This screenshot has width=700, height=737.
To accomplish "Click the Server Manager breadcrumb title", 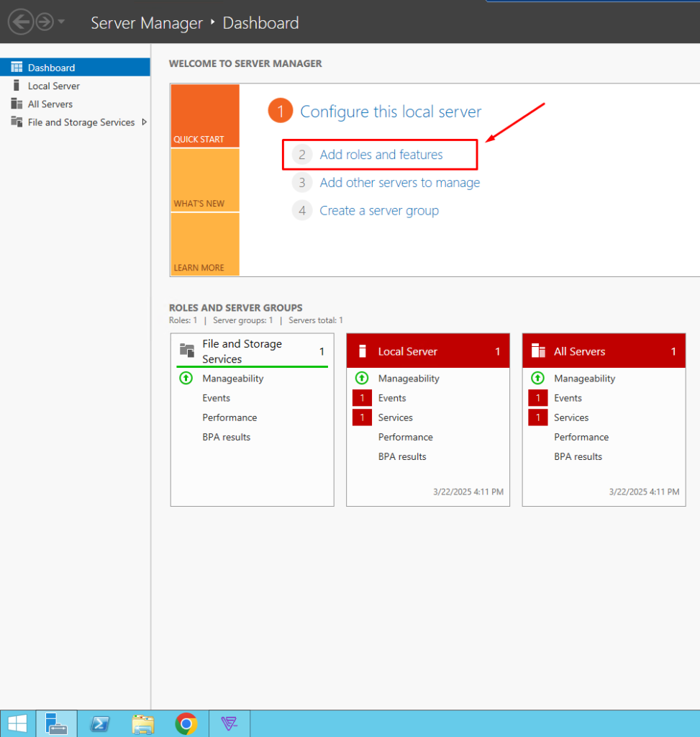I will coord(147,23).
